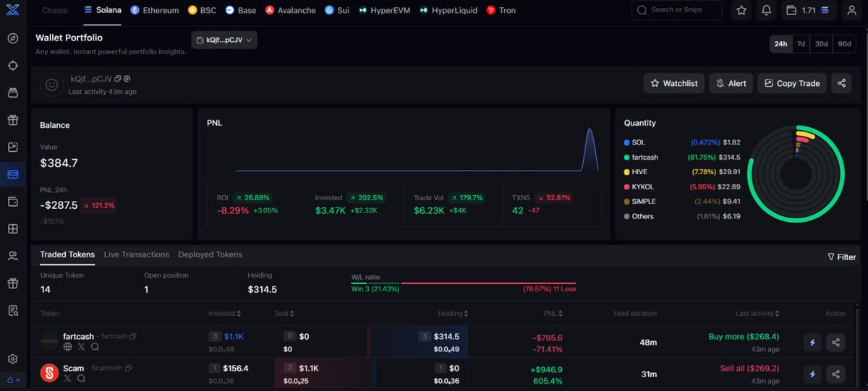868x391 pixels.
Task: Select the 24h timeframe
Action: 780,43
